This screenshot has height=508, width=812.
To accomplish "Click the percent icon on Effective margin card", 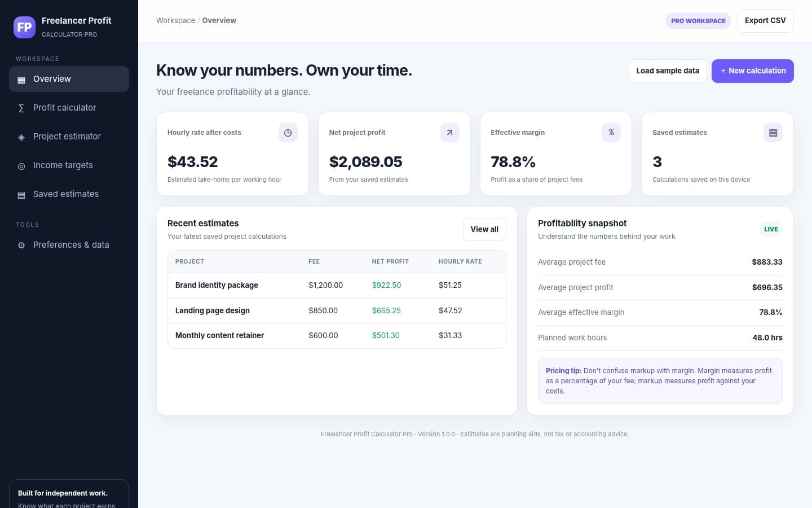I will coord(611,133).
